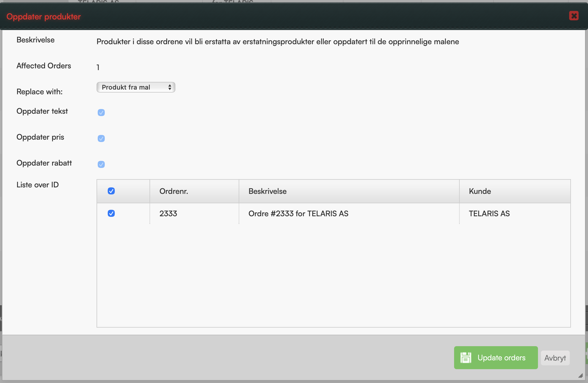Toggle the Oppdater rabatt checkbox

tap(101, 164)
